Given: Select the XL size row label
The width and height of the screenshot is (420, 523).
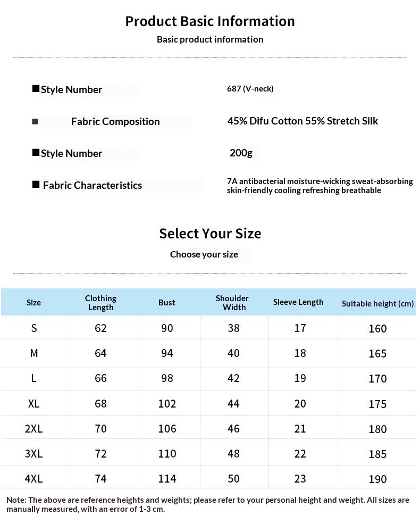Looking at the screenshot, I should coord(33,404).
